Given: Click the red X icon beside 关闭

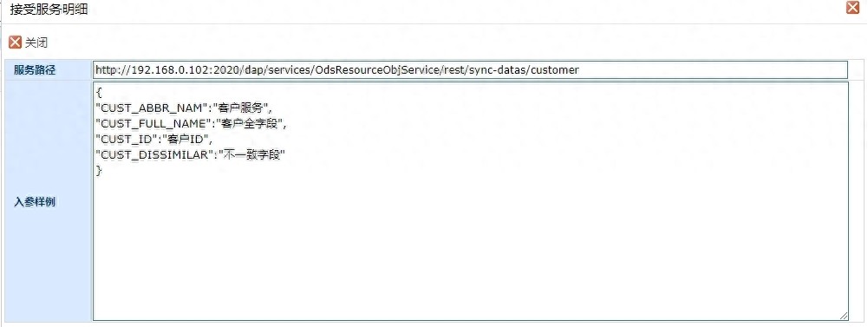Looking at the screenshot, I should (16, 43).
